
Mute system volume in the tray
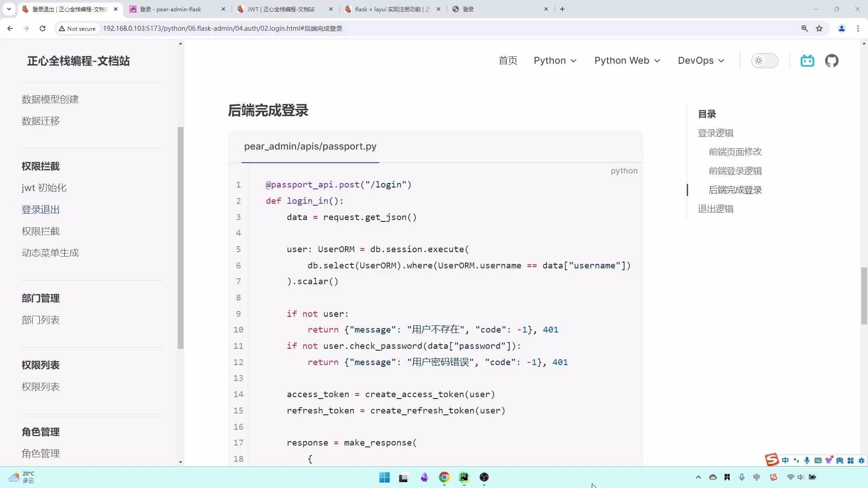pos(801,477)
